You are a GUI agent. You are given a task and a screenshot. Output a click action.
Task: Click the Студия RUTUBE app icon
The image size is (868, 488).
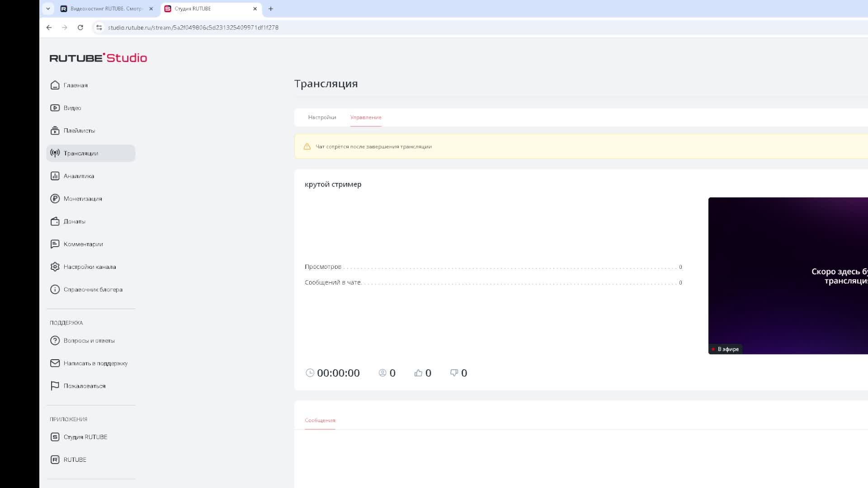point(55,437)
